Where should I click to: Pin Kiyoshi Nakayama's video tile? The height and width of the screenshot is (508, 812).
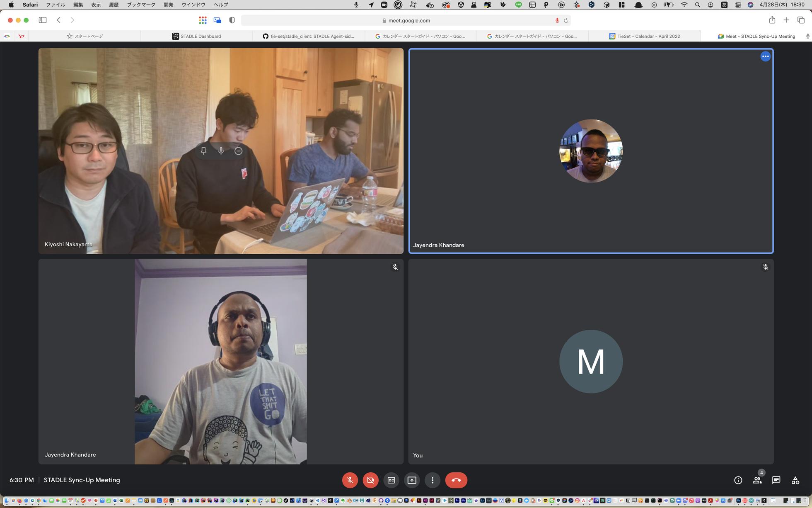(203, 151)
